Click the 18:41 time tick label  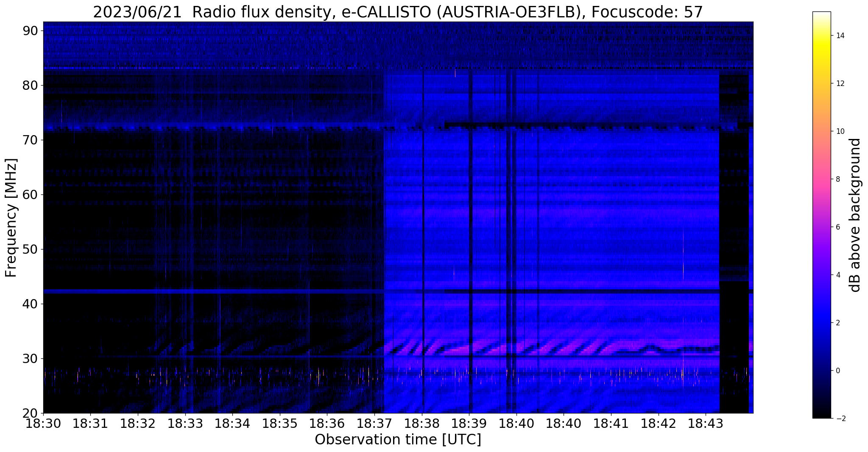click(x=611, y=423)
